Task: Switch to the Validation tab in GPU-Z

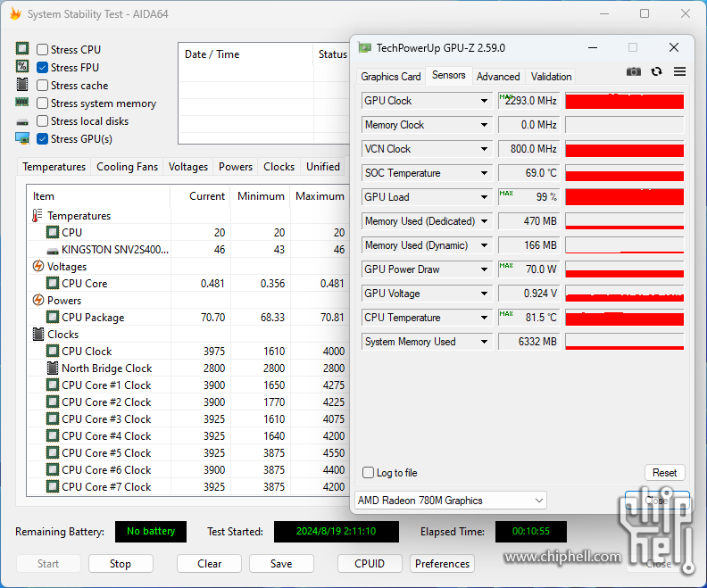Action: [x=551, y=77]
